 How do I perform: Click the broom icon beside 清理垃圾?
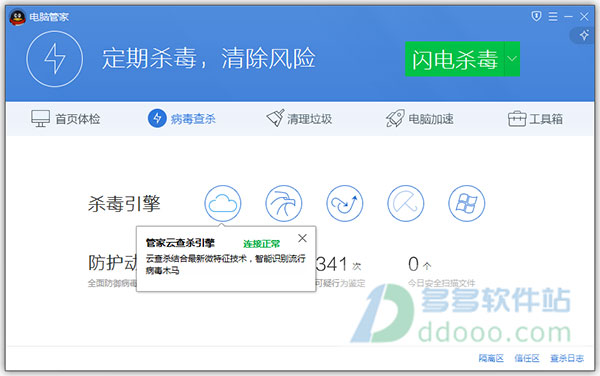(275, 118)
